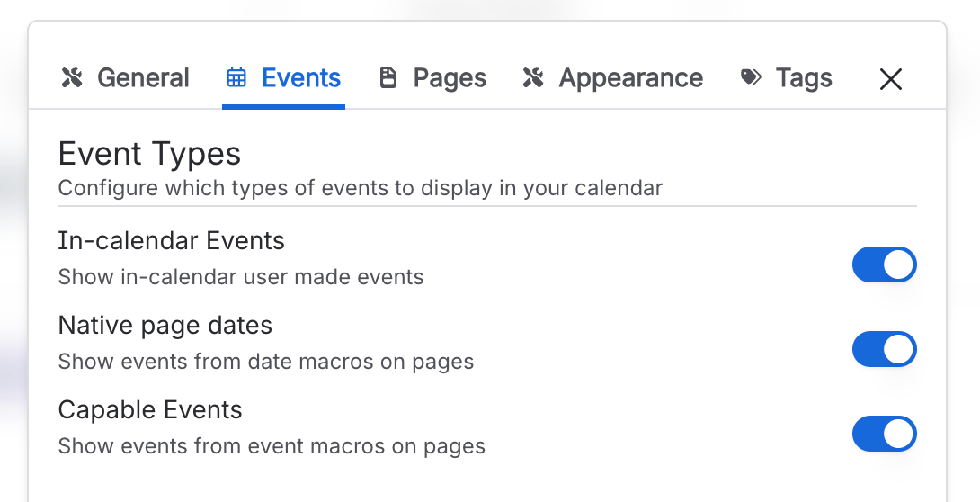This screenshot has width=980, height=502.
Task: Switch off the Capable Events toggle
Action: point(884,434)
